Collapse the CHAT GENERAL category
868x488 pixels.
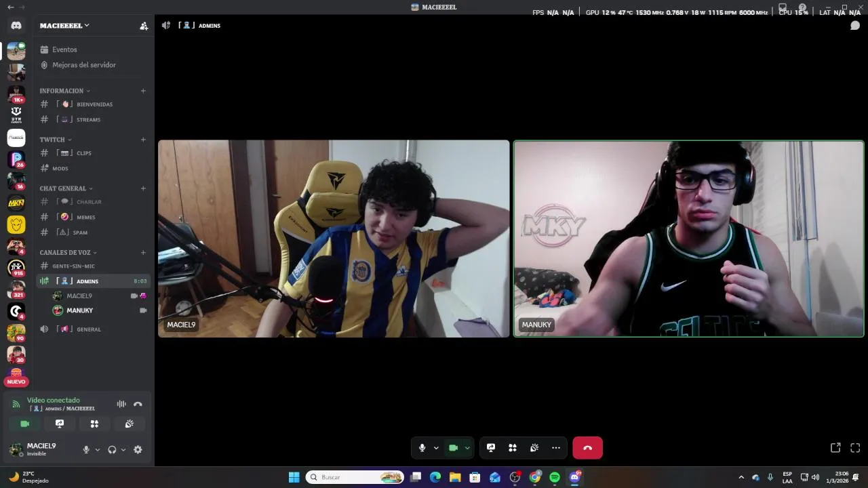pos(66,188)
